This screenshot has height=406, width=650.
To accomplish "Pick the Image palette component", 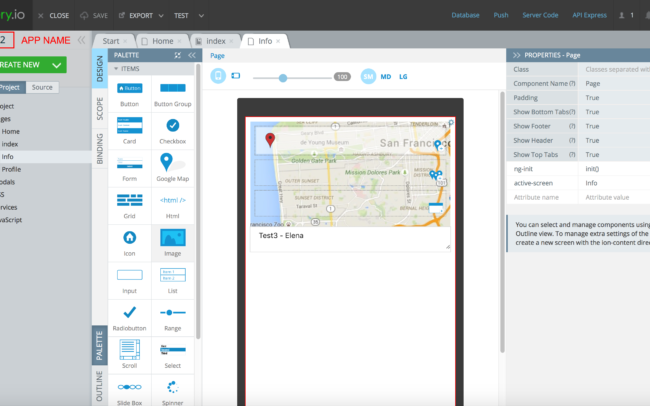I will pos(172,243).
